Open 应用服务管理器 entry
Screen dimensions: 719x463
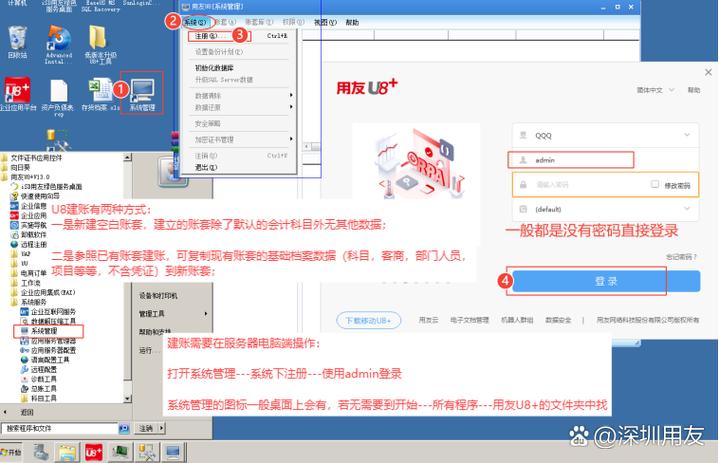click(49, 341)
